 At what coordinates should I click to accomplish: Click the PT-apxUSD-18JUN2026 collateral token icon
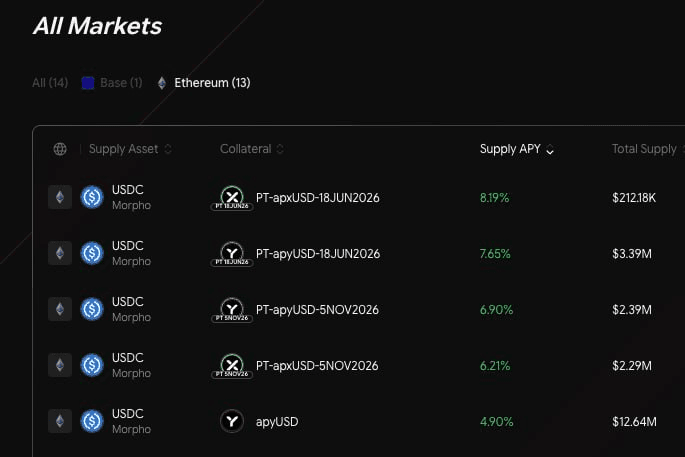click(232, 198)
